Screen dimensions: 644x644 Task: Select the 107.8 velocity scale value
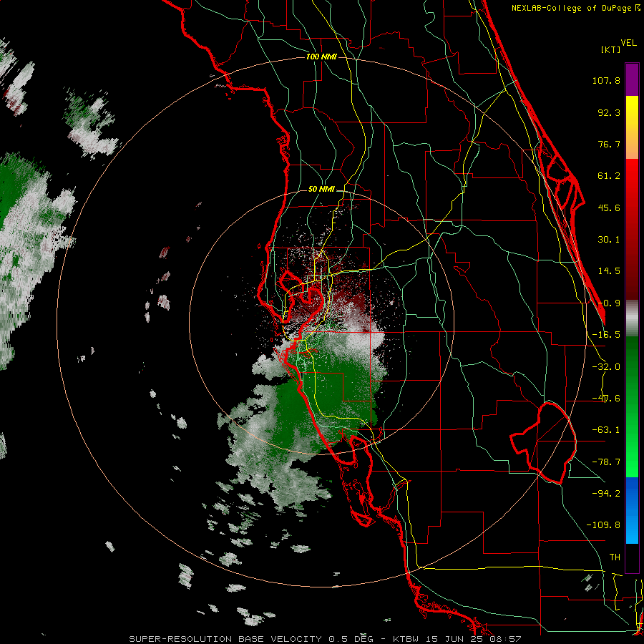pyautogui.click(x=606, y=80)
